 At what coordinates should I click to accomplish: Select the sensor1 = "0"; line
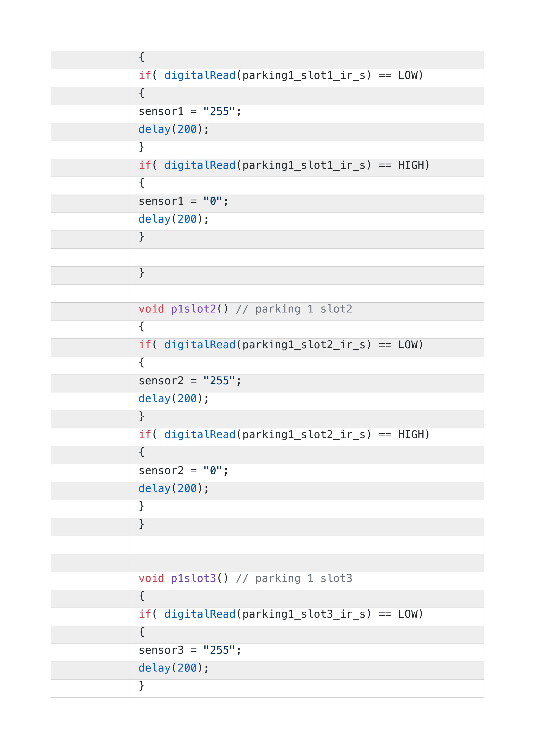tap(183, 201)
